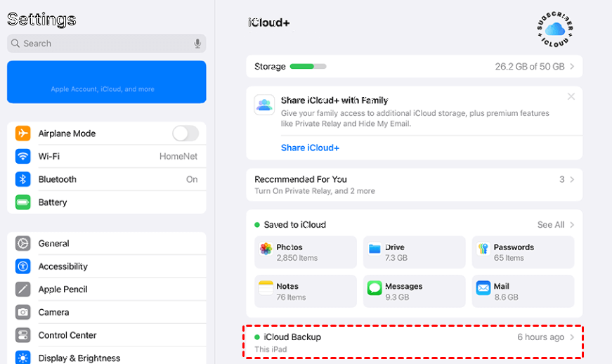The width and height of the screenshot is (612, 364).
Task: Click the Display & Brightness sun icon
Action: click(22, 358)
